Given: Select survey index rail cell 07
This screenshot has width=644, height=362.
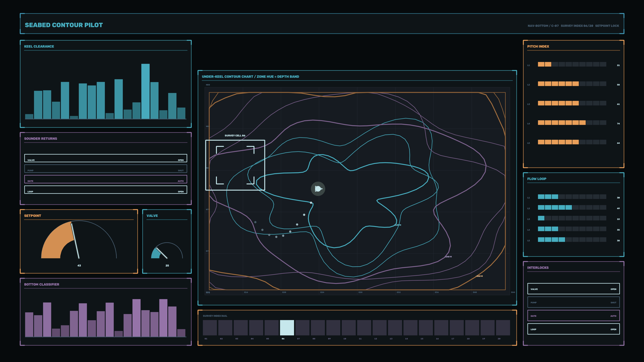Looking at the screenshot, I should click(x=303, y=328).
